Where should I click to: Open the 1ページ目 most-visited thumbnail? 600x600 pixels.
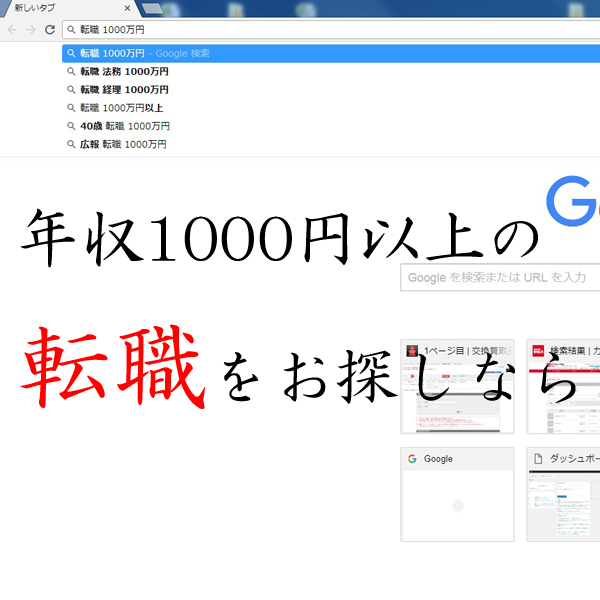[x=457, y=385]
